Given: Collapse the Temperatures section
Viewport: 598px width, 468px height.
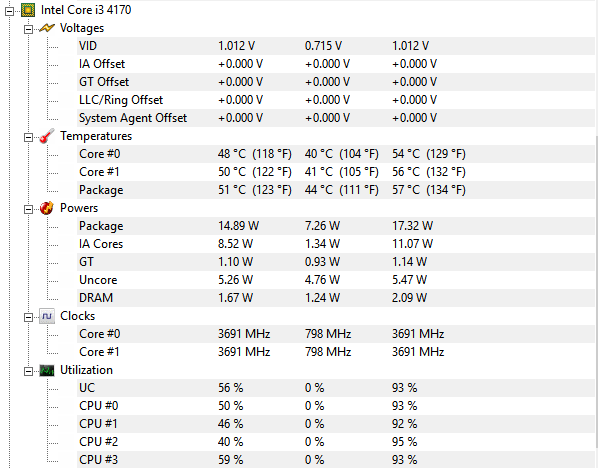Looking at the screenshot, I should coord(28,137).
